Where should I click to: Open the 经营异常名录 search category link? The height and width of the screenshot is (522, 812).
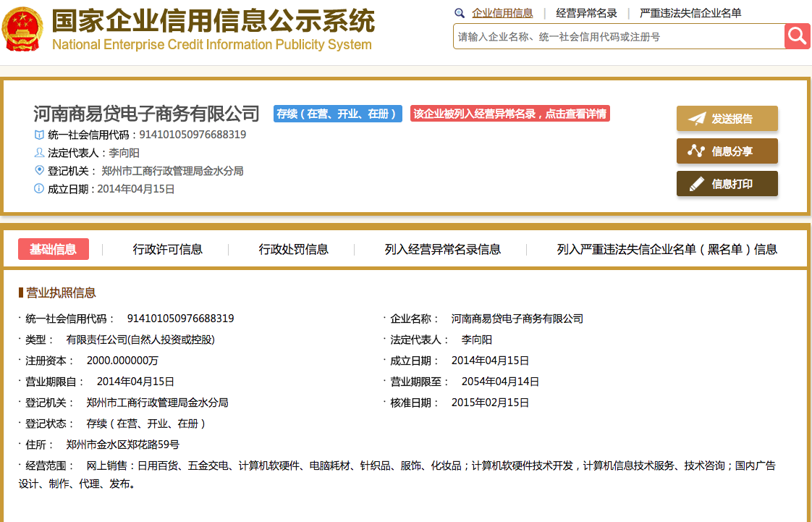586,13
